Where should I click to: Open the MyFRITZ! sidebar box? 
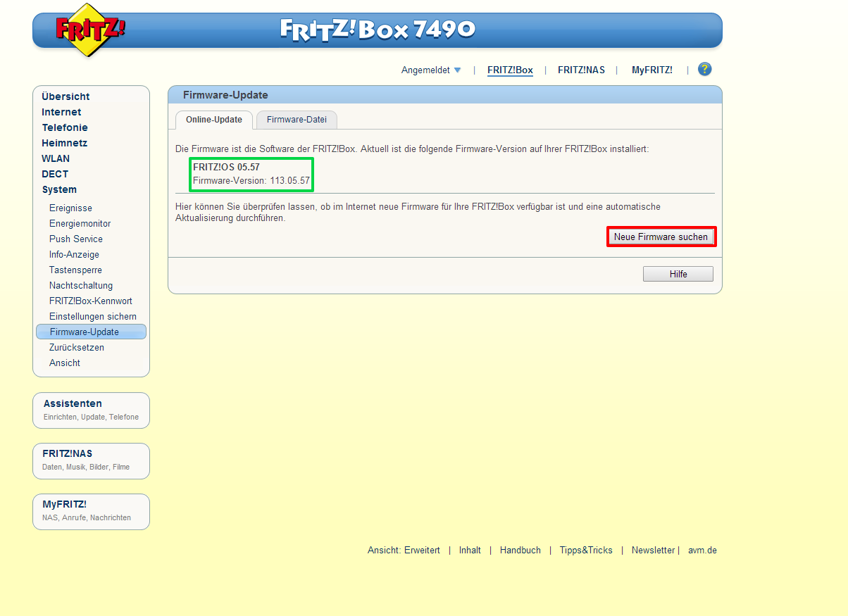coord(91,511)
